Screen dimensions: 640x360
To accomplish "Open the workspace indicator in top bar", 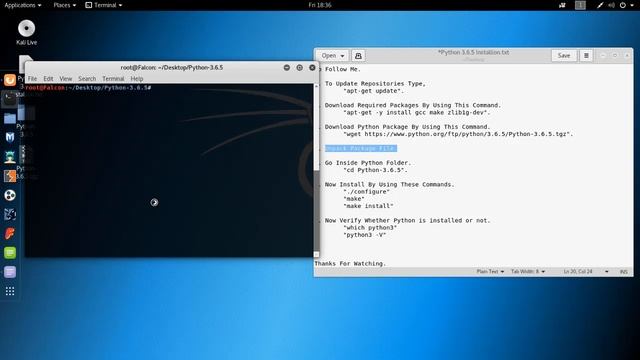I will [580, 5].
